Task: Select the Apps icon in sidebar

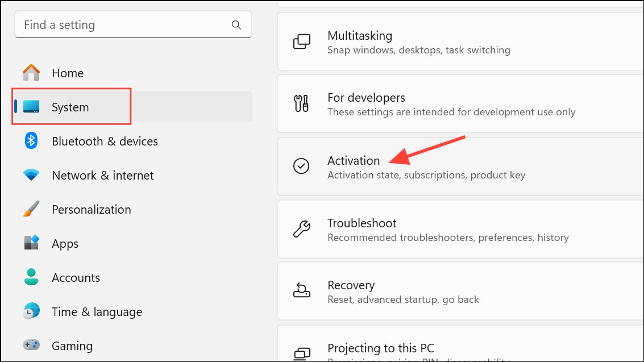Action: coord(31,243)
